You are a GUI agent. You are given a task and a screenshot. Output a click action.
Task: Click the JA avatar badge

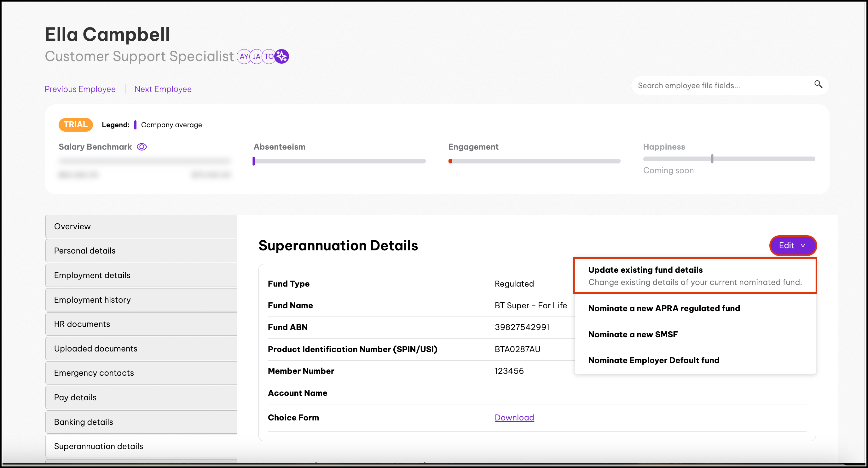pos(257,57)
